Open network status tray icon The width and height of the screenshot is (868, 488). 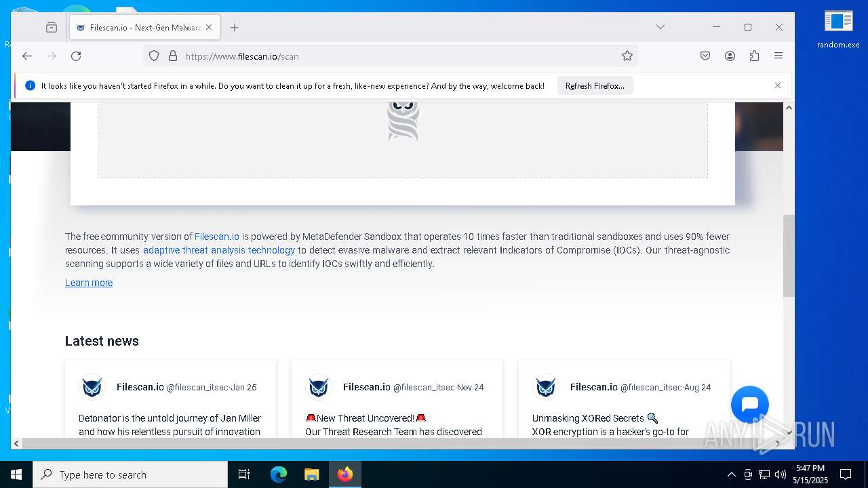[764, 474]
